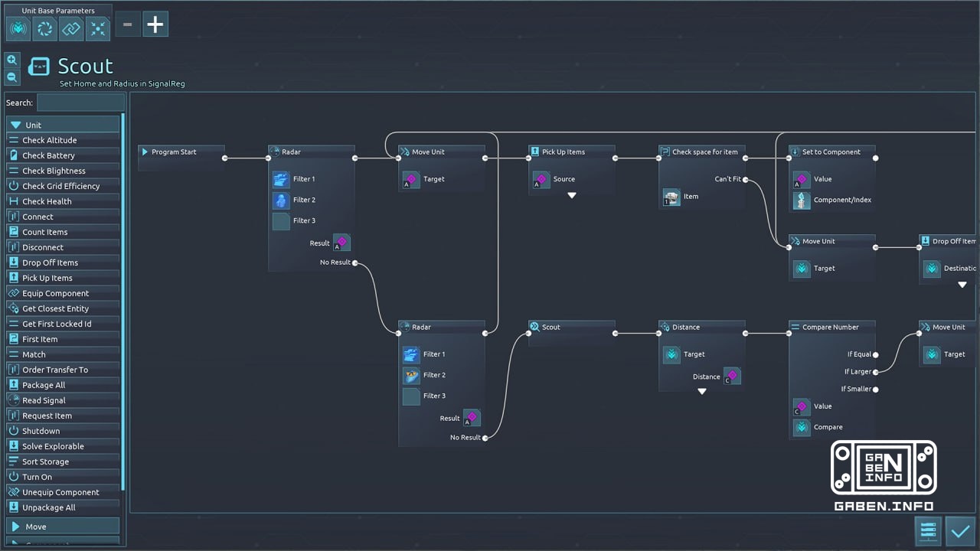Select Move category in the left sidebar

coord(63,526)
